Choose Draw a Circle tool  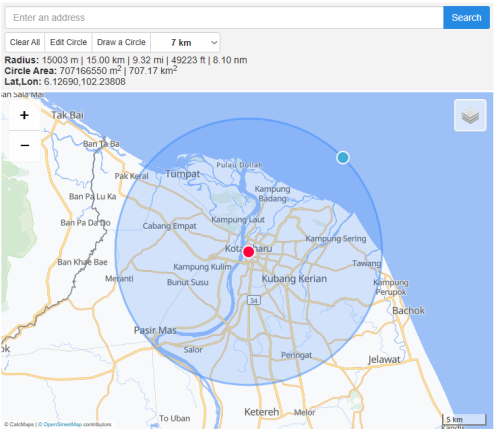point(121,42)
